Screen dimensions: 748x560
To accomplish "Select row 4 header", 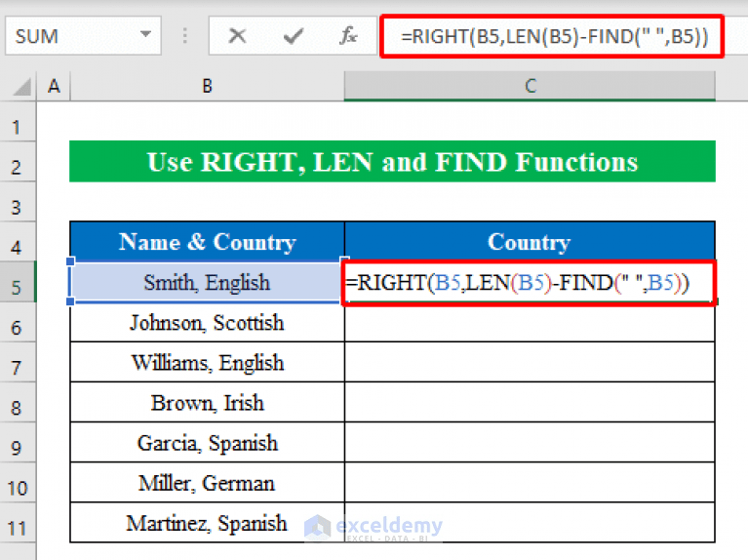I will pyautogui.click(x=18, y=242).
